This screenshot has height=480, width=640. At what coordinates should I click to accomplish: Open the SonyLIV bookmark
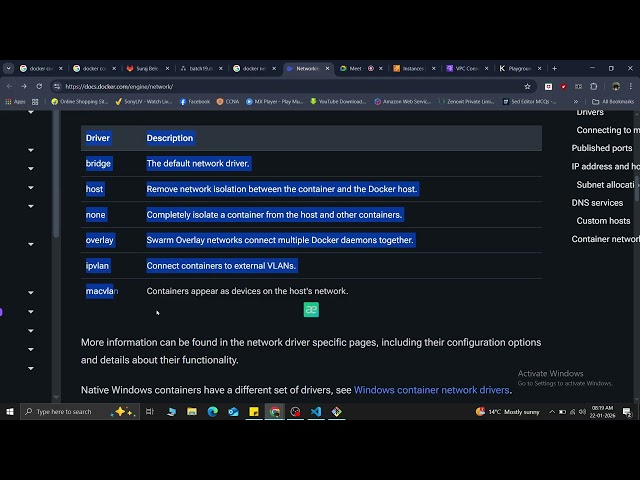click(144, 102)
